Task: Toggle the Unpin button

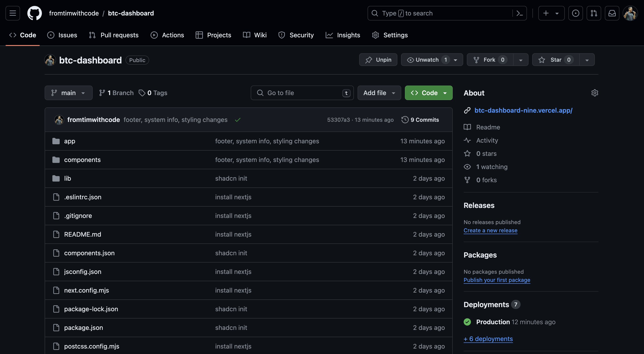Action: [378, 59]
